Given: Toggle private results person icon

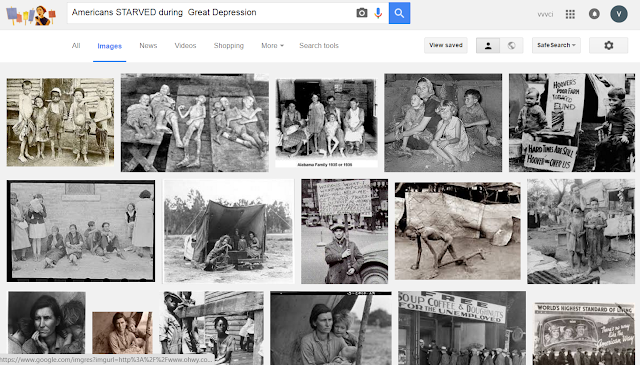Looking at the screenshot, I should [x=488, y=45].
